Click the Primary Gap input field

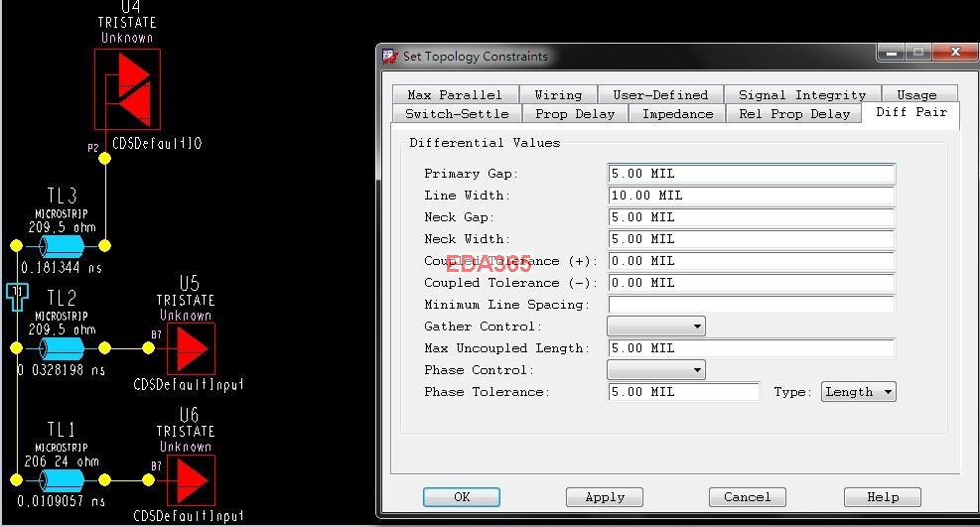[x=752, y=174]
